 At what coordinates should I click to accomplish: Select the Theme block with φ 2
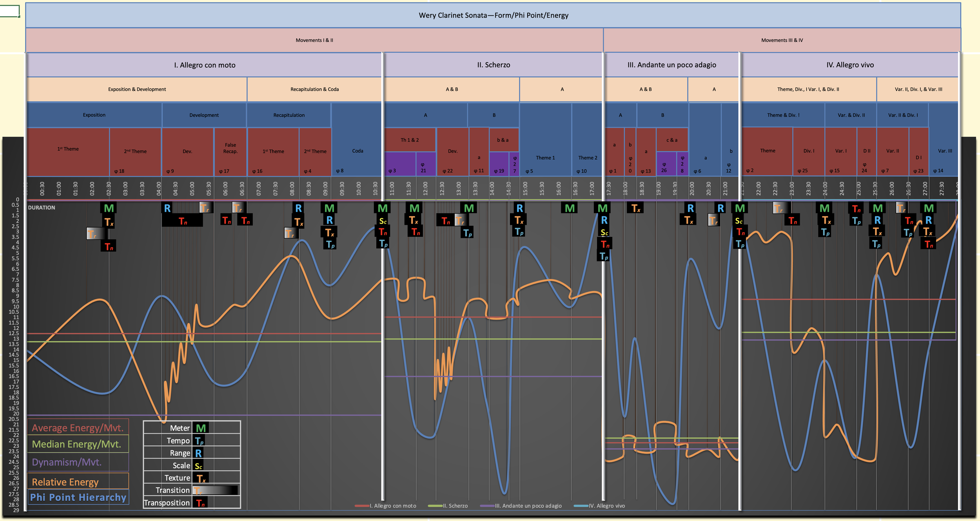point(767,152)
